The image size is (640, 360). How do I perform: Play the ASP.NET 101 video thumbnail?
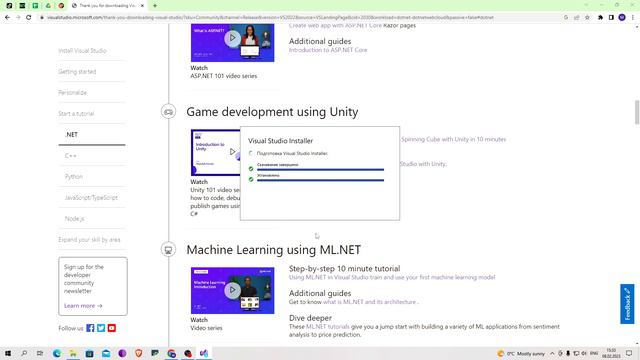pos(232,38)
